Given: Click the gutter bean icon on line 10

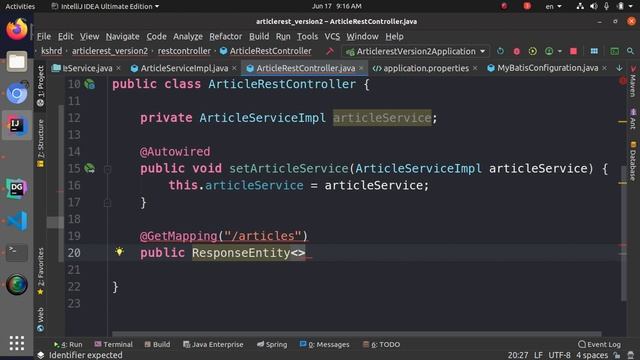Looking at the screenshot, I should [x=89, y=84].
